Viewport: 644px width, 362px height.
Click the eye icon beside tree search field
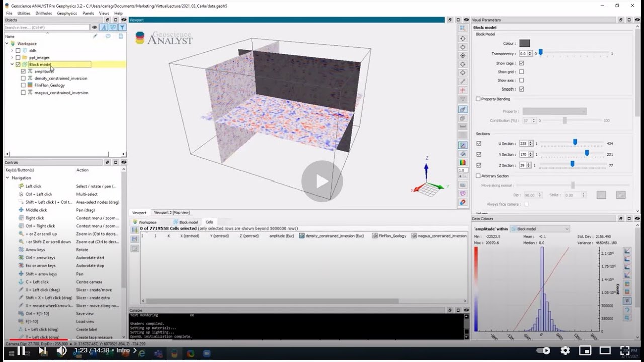94,27
